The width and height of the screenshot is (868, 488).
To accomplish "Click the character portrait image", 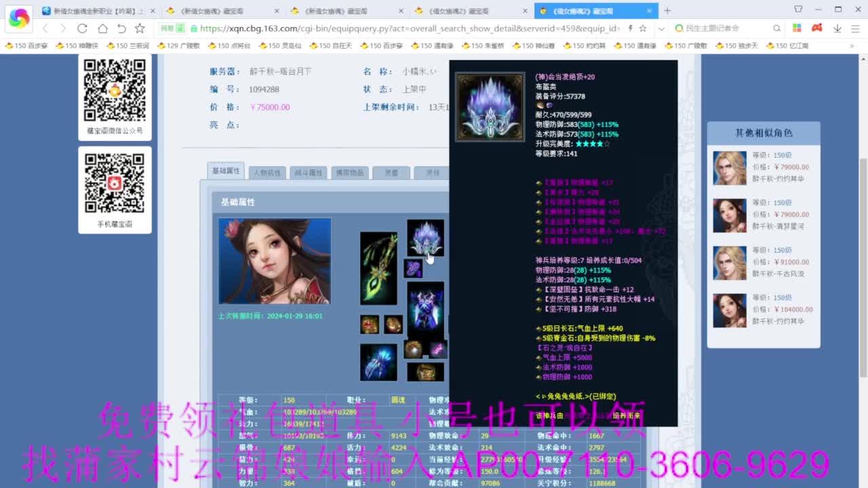I will 275,261.
